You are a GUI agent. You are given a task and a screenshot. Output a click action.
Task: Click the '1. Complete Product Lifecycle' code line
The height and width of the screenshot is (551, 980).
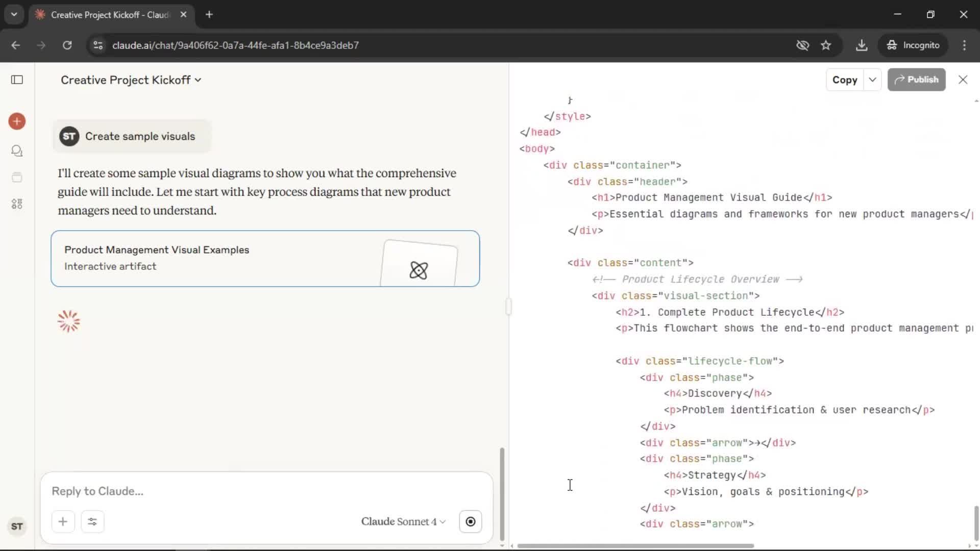730,312
